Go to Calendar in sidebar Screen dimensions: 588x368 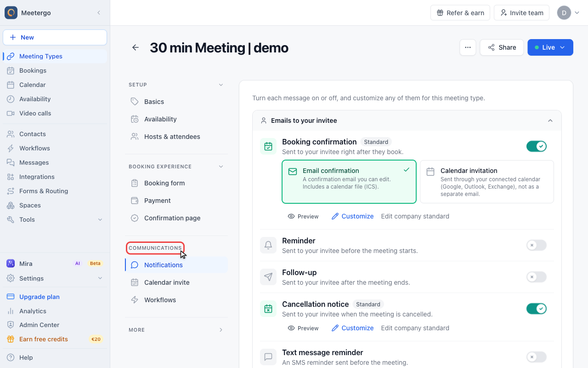[x=55, y=85]
